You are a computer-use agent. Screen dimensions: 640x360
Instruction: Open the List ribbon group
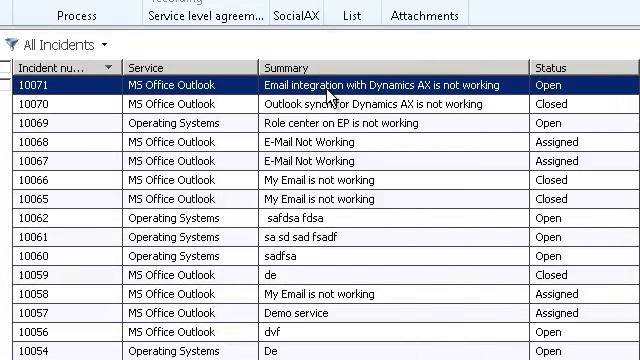pos(352,16)
